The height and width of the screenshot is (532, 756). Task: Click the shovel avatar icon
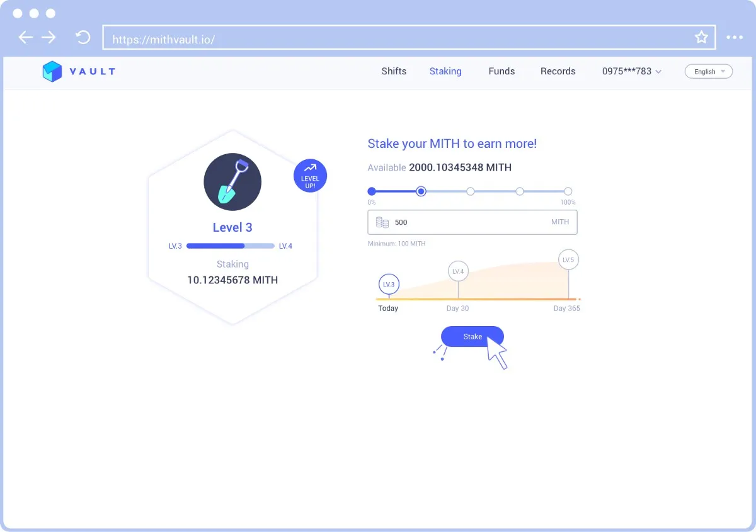[x=232, y=182]
